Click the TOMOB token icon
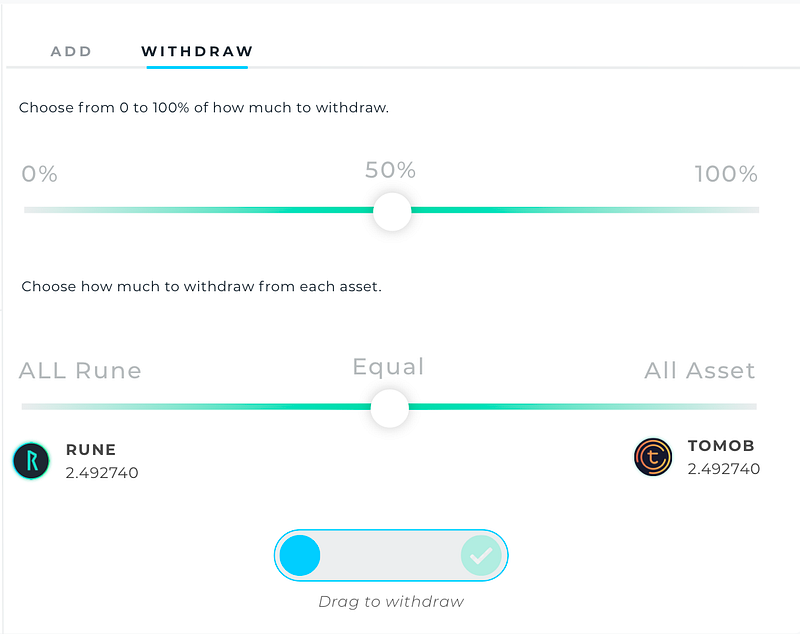 point(653,457)
